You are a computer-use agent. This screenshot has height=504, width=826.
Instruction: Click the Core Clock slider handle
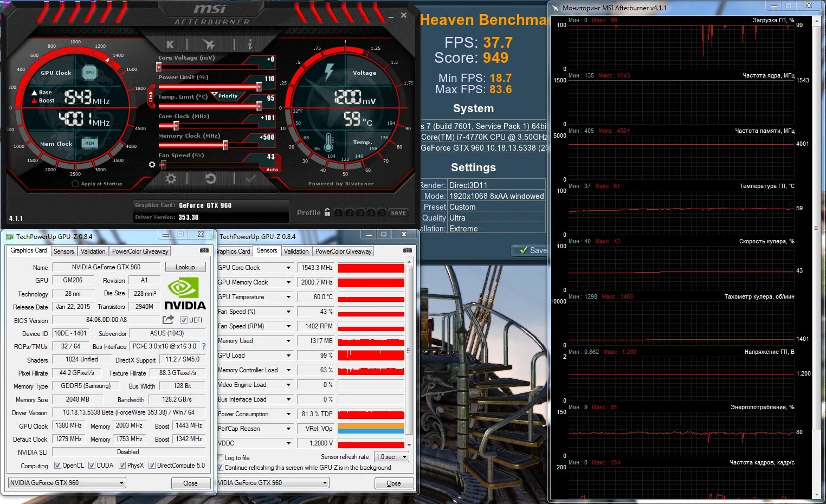pyautogui.click(x=176, y=126)
